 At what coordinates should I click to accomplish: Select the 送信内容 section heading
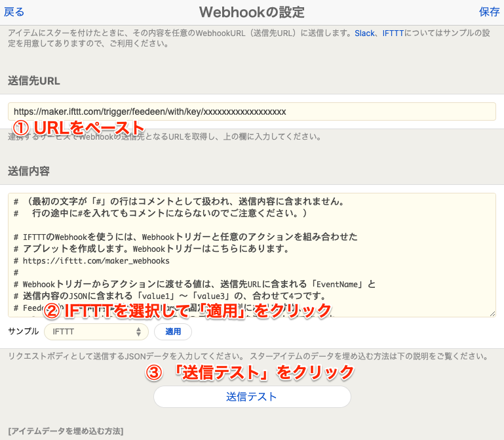click(29, 171)
